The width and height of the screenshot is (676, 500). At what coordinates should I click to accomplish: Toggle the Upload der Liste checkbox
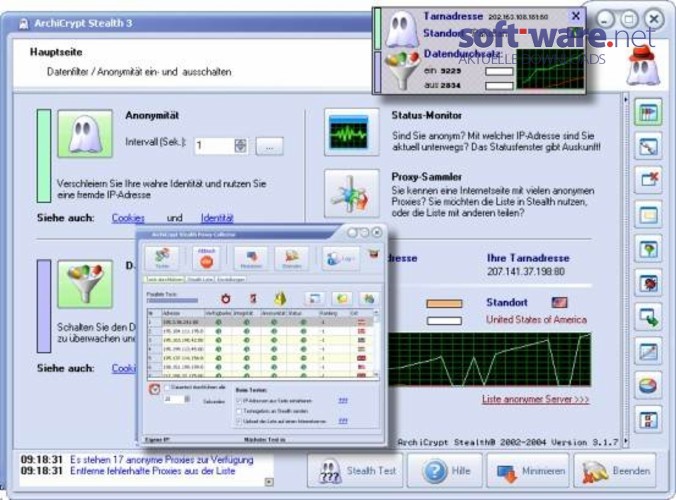[239, 421]
